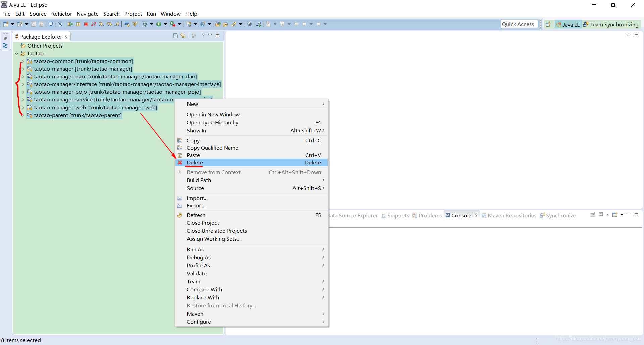This screenshot has height=345, width=644.
Task: Switch to the Problems tab
Action: (x=427, y=215)
